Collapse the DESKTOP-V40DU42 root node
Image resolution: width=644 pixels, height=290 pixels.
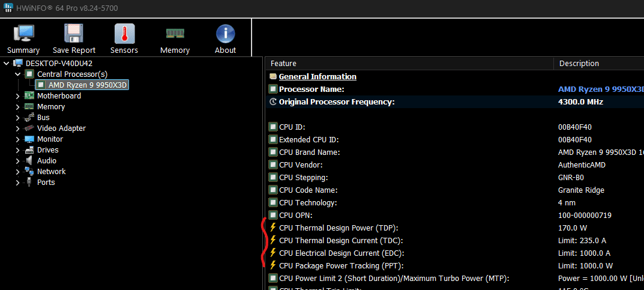tap(6, 63)
